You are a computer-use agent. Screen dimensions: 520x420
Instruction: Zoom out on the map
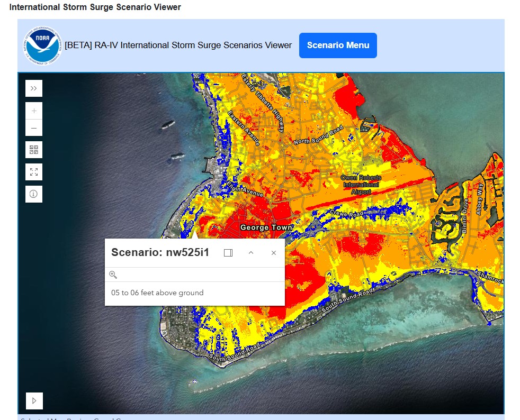33,127
